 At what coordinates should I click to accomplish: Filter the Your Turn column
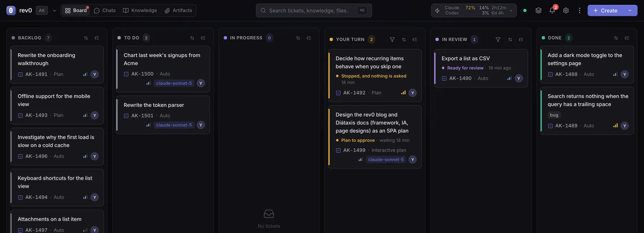point(392,39)
